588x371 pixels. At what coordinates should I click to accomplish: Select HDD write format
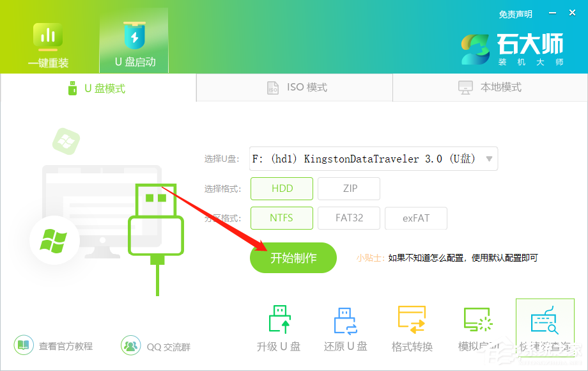pos(281,188)
